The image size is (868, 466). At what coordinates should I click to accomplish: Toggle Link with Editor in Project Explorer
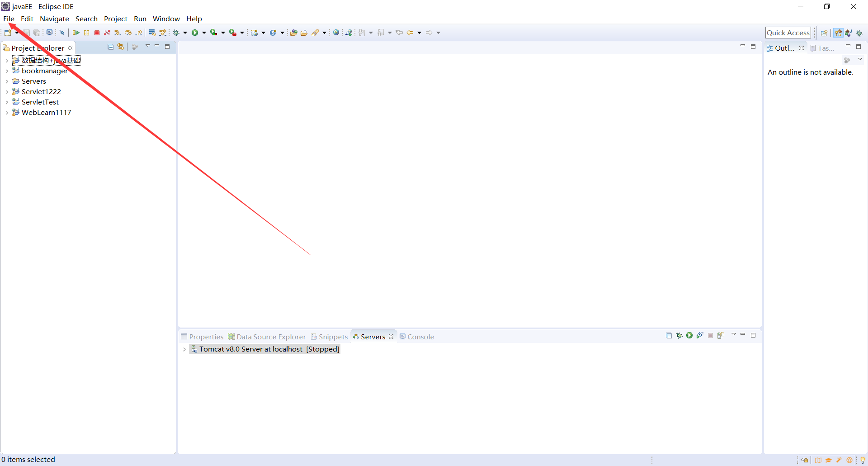121,47
